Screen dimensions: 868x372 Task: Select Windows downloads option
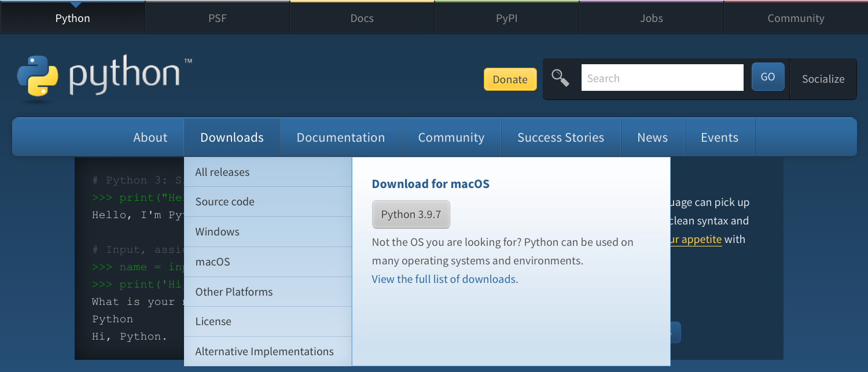217,231
